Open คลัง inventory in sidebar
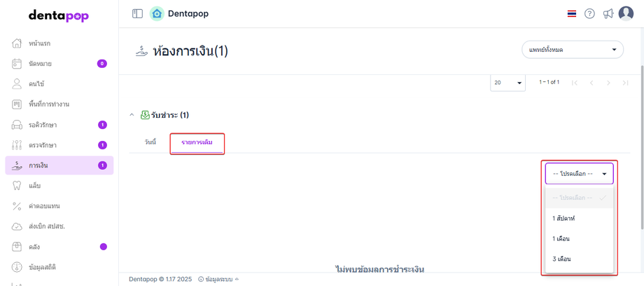Viewport: 644px width, 286px height. 35,247
